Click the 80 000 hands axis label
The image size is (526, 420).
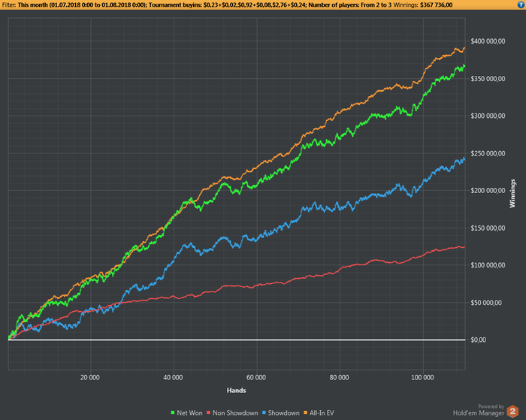pyautogui.click(x=339, y=378)
